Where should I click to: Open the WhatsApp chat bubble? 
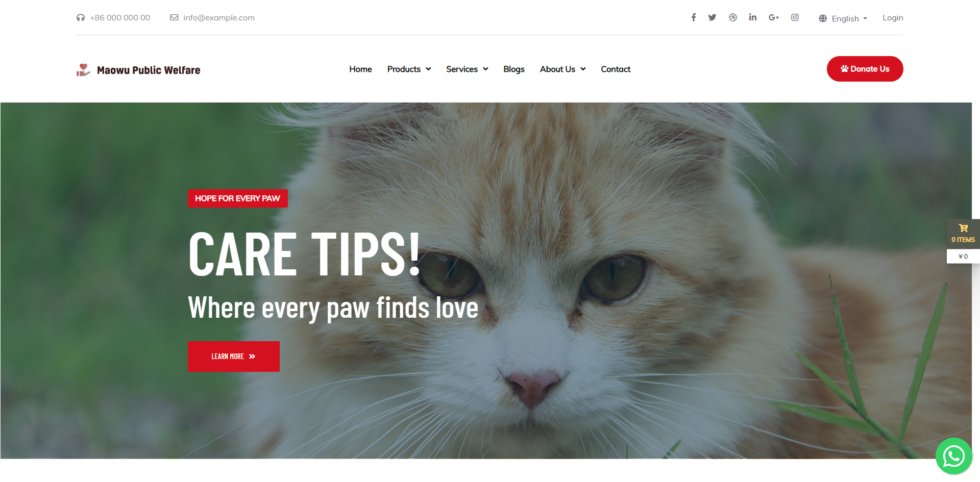[x=953, y=456]
